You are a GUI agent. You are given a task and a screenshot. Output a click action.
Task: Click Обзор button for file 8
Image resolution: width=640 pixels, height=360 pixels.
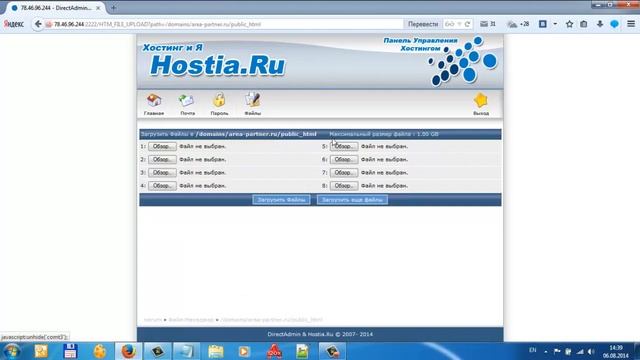pyautogui.click(x=344, y=185)
